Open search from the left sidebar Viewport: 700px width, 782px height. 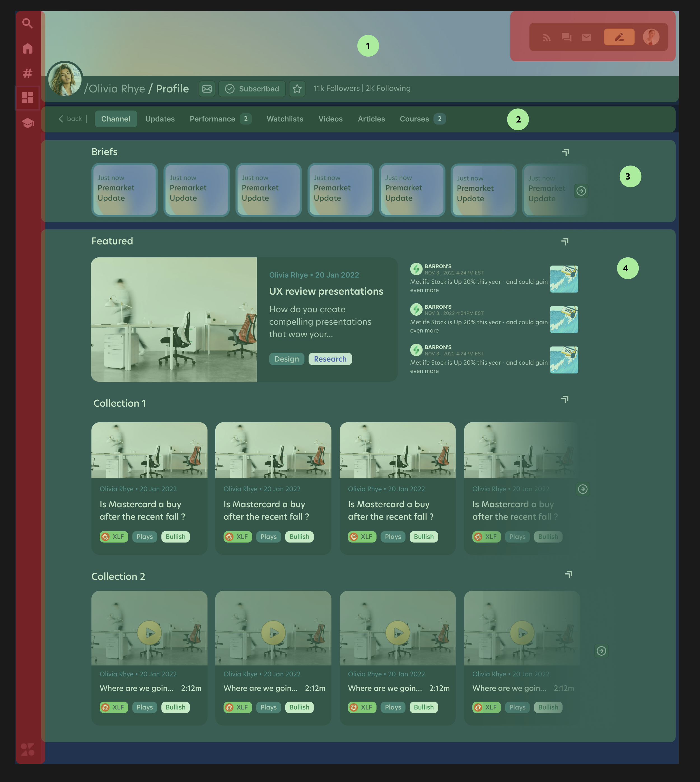27,24
